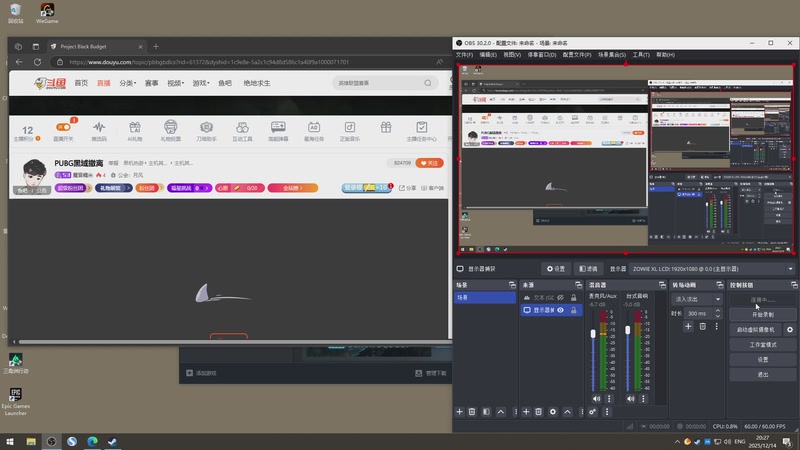Open mixer panel three-dot menu at bottom
The image size is (800, 450).
point(607,412)
